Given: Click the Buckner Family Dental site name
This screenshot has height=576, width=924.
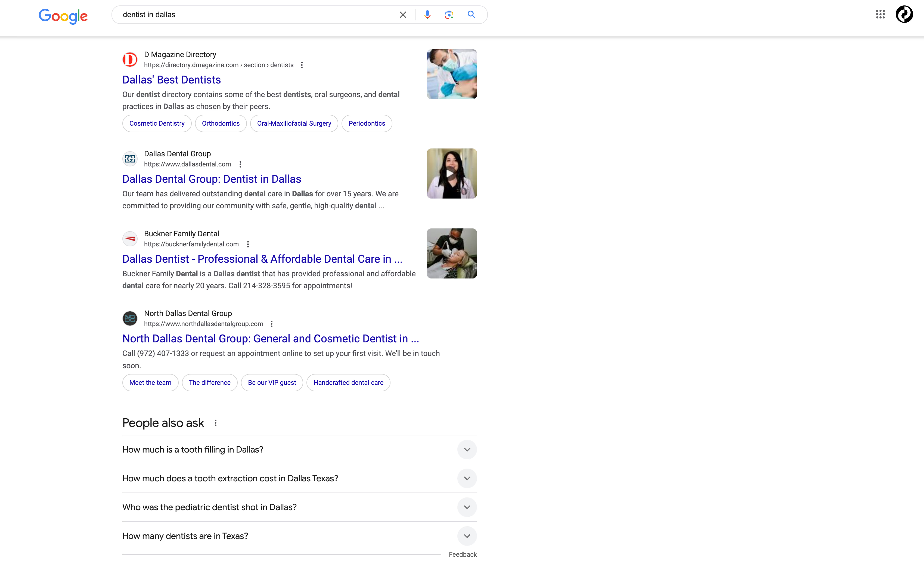Looking at the screenshot, I should (182, 234).
